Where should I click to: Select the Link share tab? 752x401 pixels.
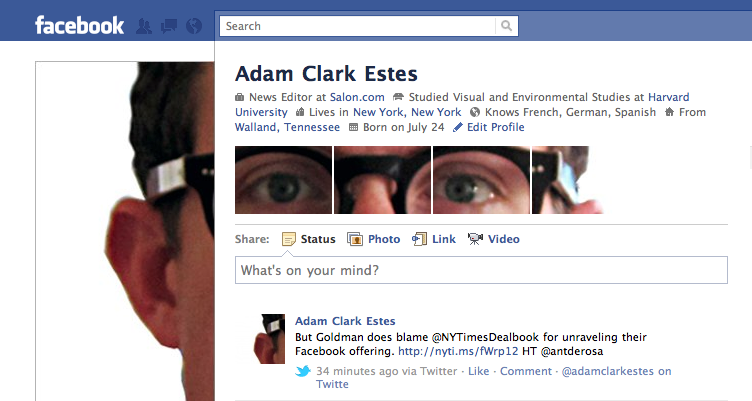click(434, 239)
